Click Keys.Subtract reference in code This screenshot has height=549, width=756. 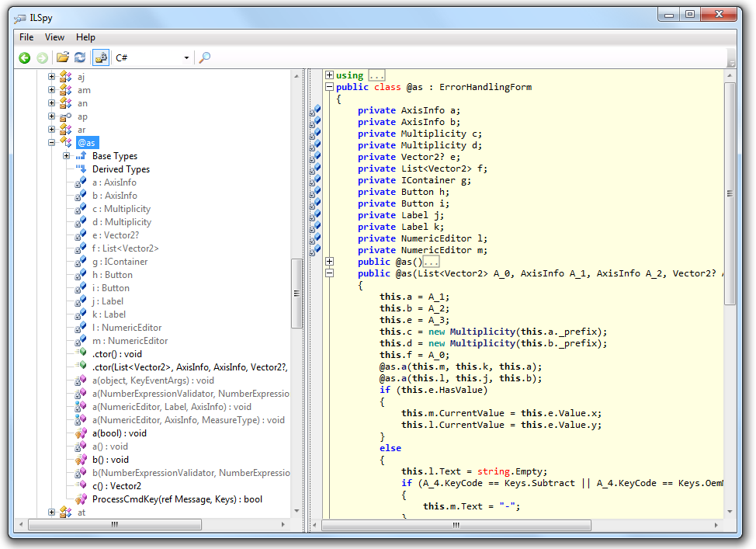[x=539, y=483]
